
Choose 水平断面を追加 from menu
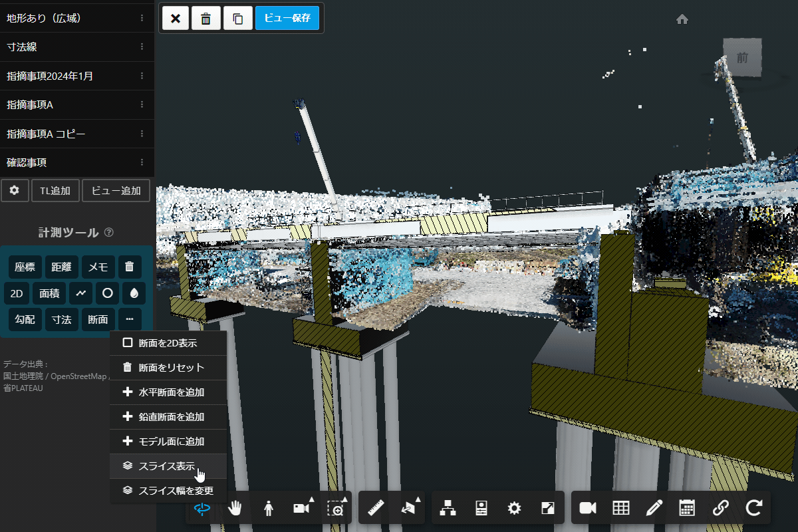pyautogui.click(x=168, y=392)
